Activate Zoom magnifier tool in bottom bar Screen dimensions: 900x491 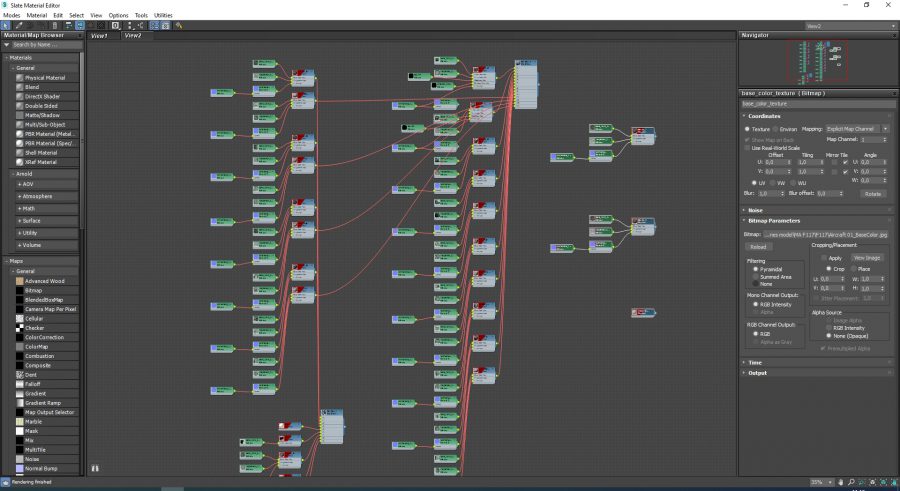(x=851, y=482)
